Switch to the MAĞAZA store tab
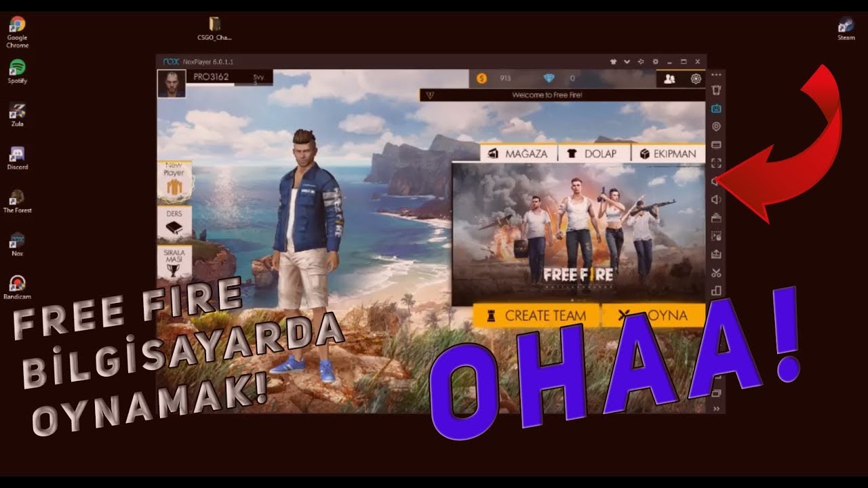The image size is (868, 488). [x=519, y=154]
